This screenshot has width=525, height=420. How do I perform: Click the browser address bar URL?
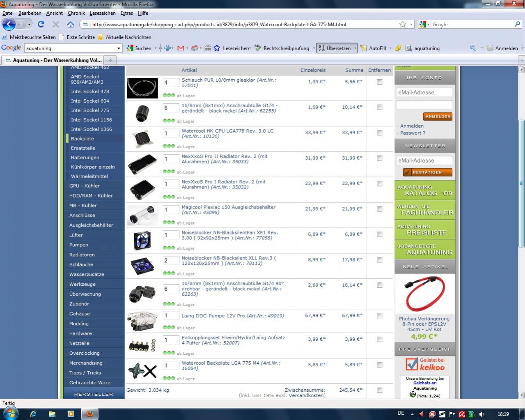click(219, 24)
